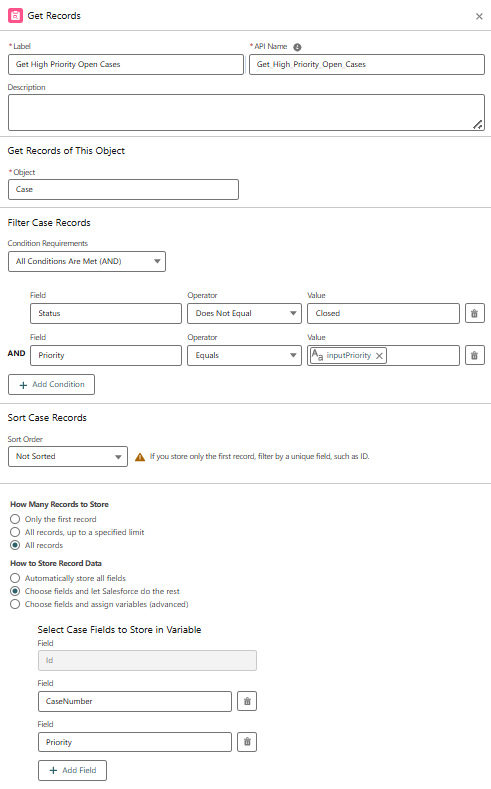Click the Closed value input

click(x=383, y=313)
